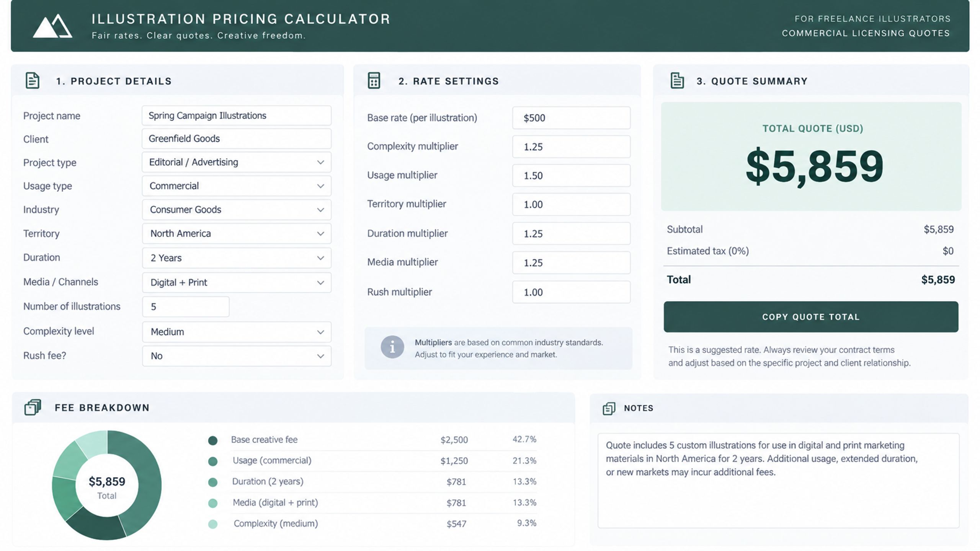Viewport: 980px width, 551px height.
Task: Click the Base creative fee legend dot
Action: (x=213, y=440)
